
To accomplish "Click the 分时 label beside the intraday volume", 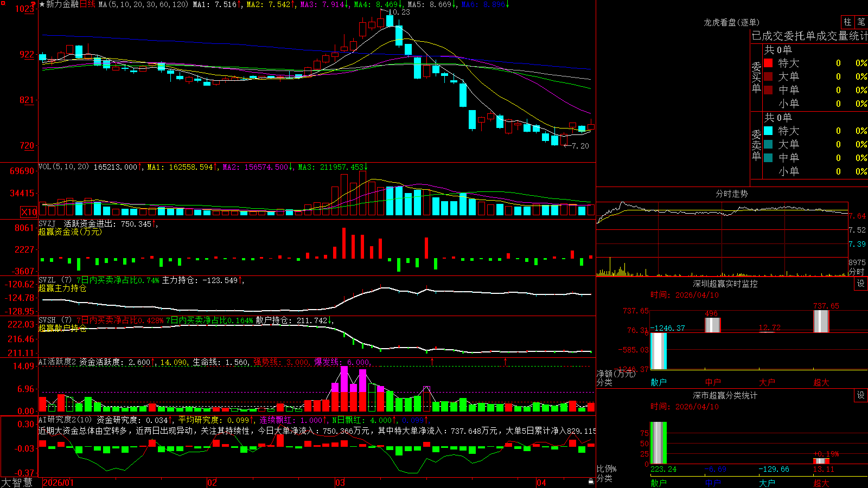I will [857, 272].
